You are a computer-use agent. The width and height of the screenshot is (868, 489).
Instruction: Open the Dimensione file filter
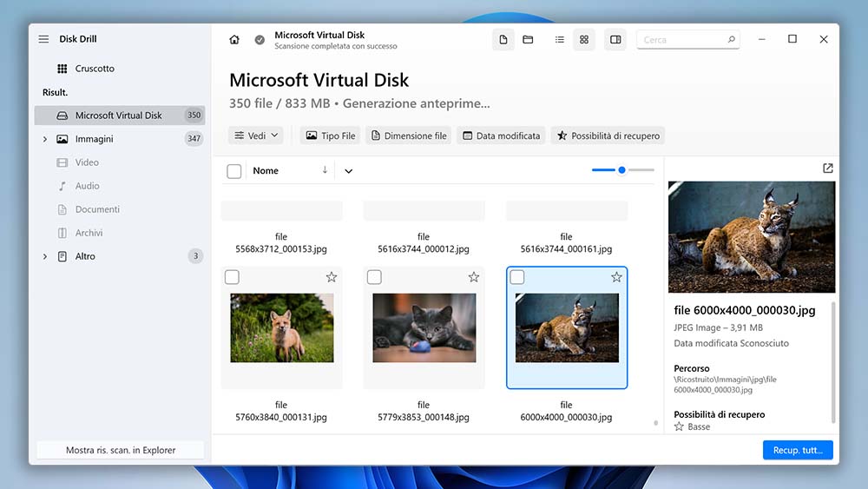409,135
